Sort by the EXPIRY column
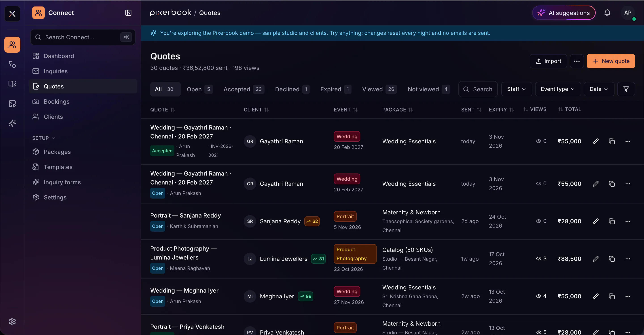 pyautogui.click(x=501, y=110)
